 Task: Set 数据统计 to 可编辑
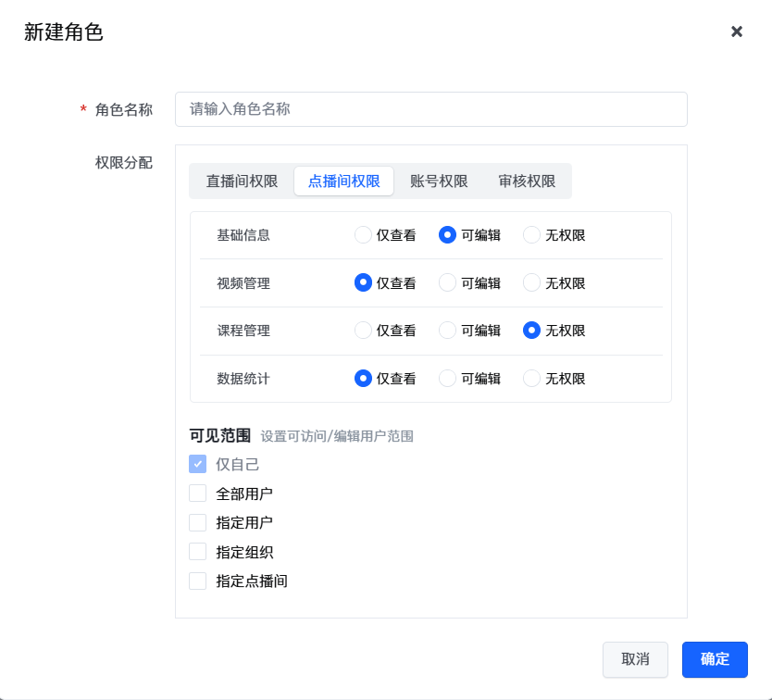(448, 379)
